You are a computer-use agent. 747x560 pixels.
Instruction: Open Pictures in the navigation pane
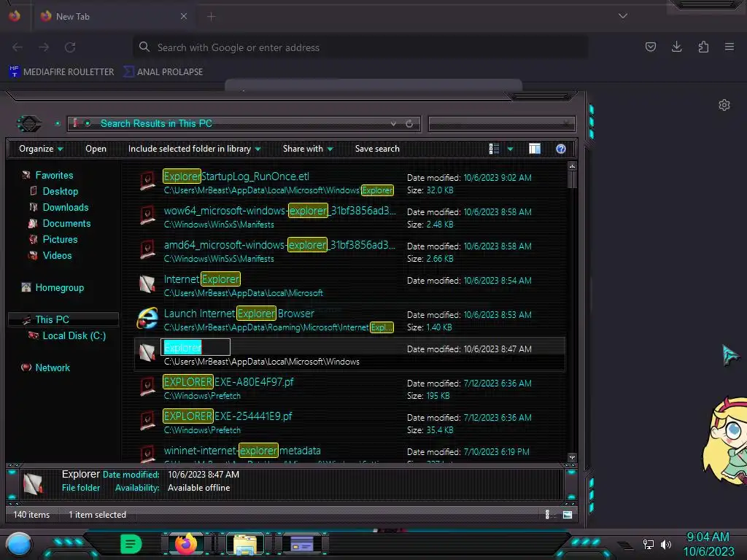click(x=60, y=239)
